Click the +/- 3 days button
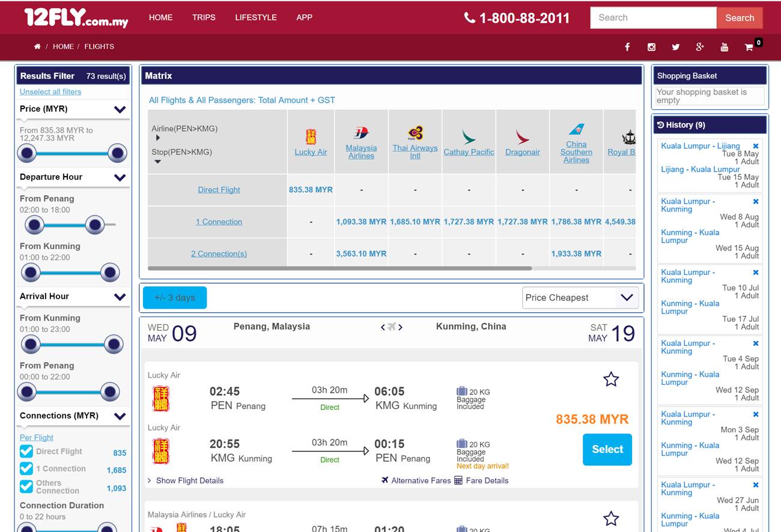Screen dimensions: 781x532 tap(175, 298)
